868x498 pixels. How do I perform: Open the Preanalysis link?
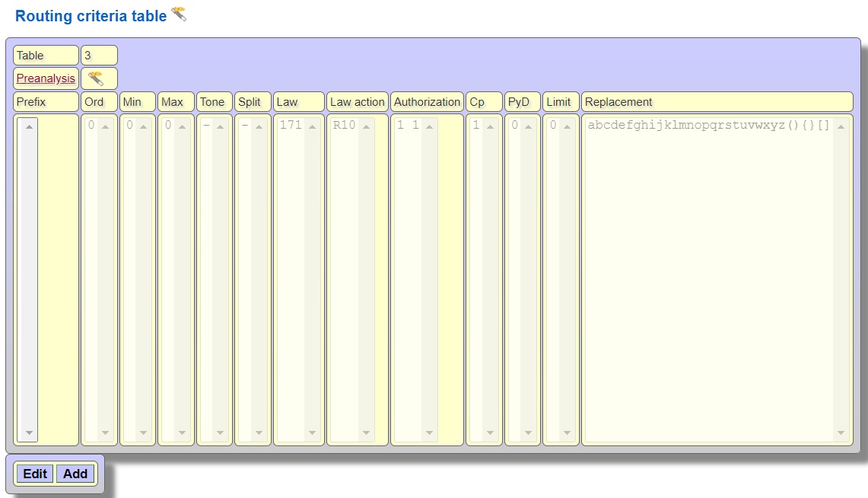tap(46, 78)
